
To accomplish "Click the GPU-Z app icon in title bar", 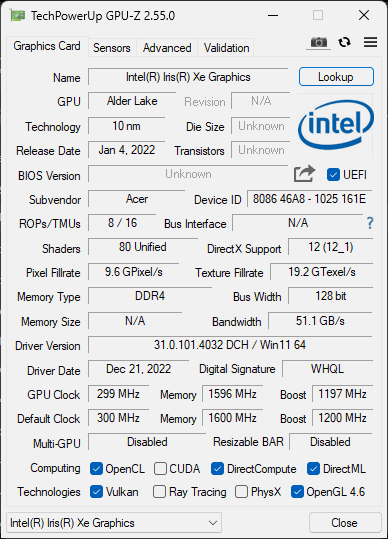I will [18, 15].
